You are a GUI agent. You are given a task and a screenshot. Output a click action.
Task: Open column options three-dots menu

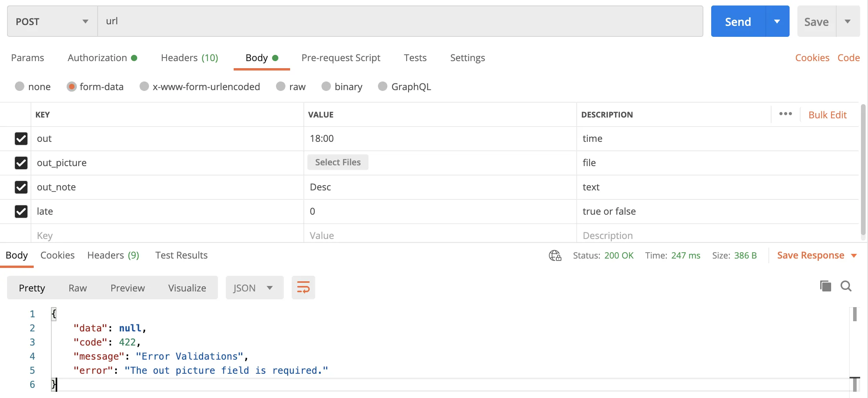[785, 114]
